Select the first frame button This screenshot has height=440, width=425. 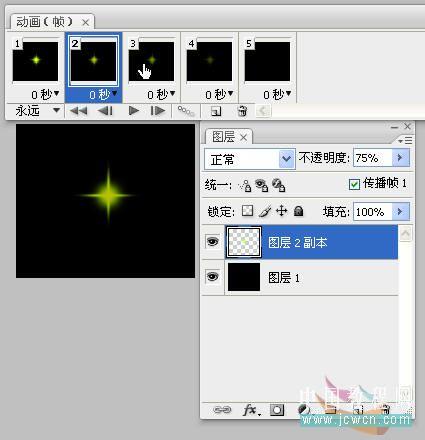click(x=79, y=110)
